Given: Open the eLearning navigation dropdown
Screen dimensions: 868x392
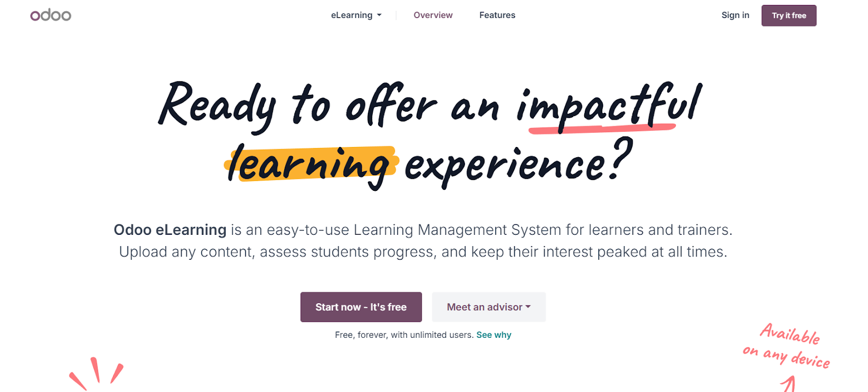Looking at the screenshot, I should [x=355, y=15].
